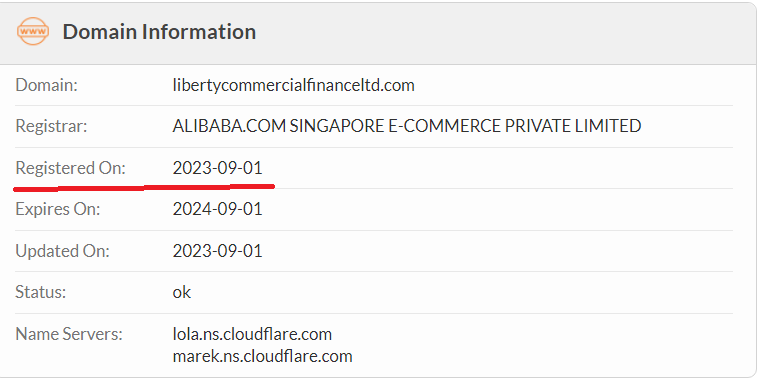Image resolution: width=764 pixels, height=381 pixels.
Task: Select the libertycommercialfinanceltd.com domain text
Action: [293, 85]
